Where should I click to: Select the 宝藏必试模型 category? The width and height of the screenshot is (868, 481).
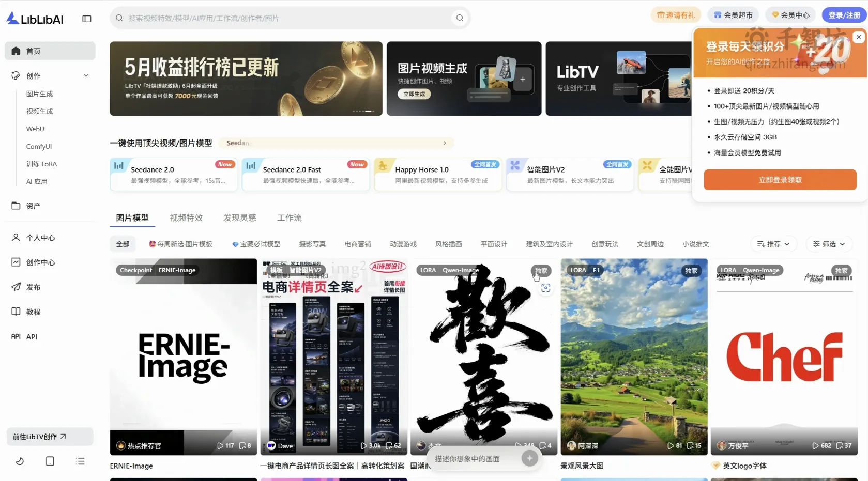point(256,244)
